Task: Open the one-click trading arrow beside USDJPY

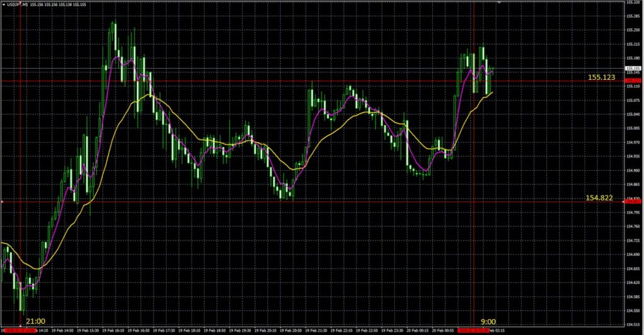Action: [3, 4]
